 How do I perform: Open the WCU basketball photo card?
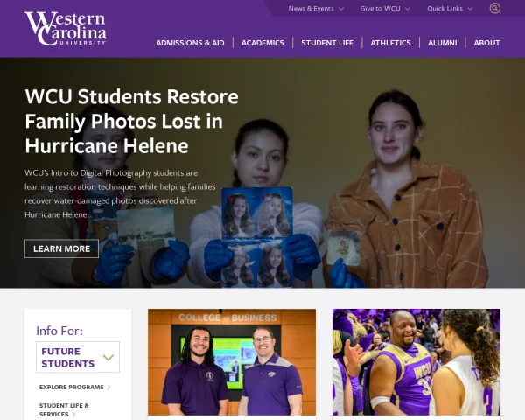click(416, 362)
